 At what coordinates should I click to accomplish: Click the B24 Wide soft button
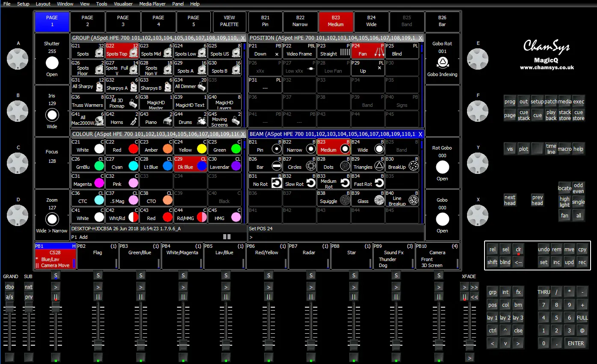click(371, 21)
